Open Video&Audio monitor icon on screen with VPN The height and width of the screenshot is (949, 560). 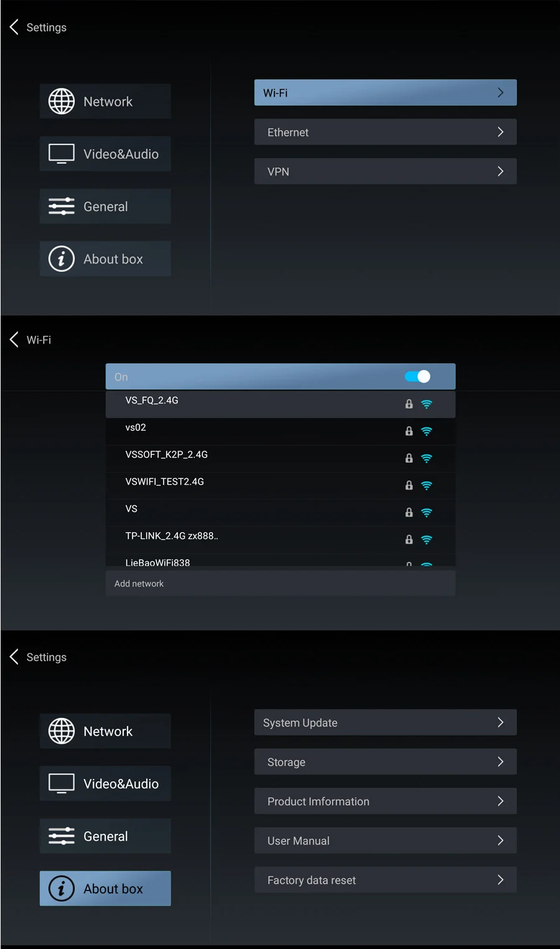62,154
